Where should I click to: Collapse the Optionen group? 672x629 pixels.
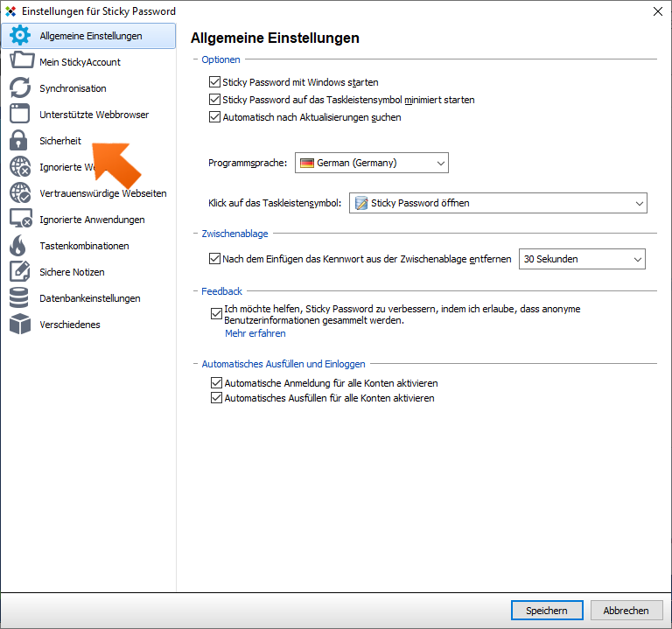[x=195, y=59]
